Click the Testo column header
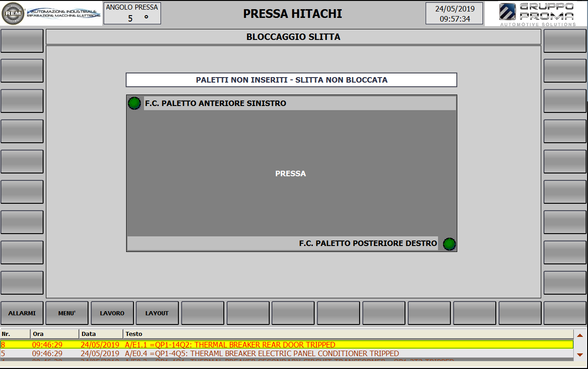 pyautogui.click(x=348, y=334)
